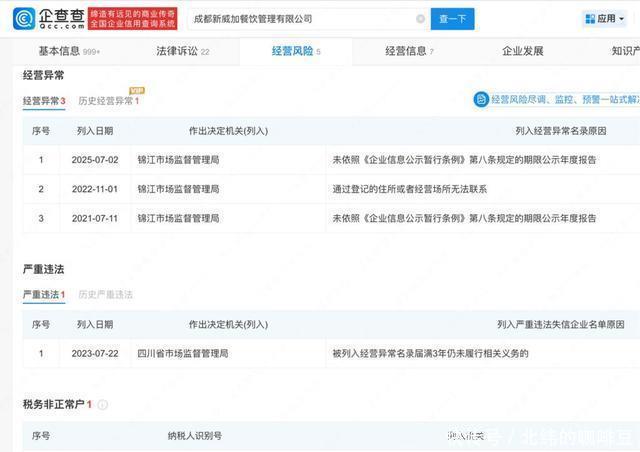Click the company name search field
Screen dimensions: 640x452
(x=300, y=19)
